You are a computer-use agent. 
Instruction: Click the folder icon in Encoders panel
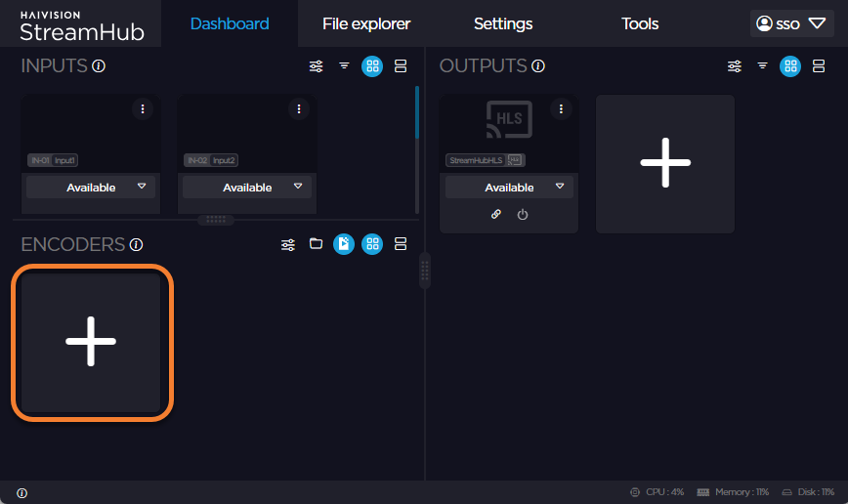[316, 244]
